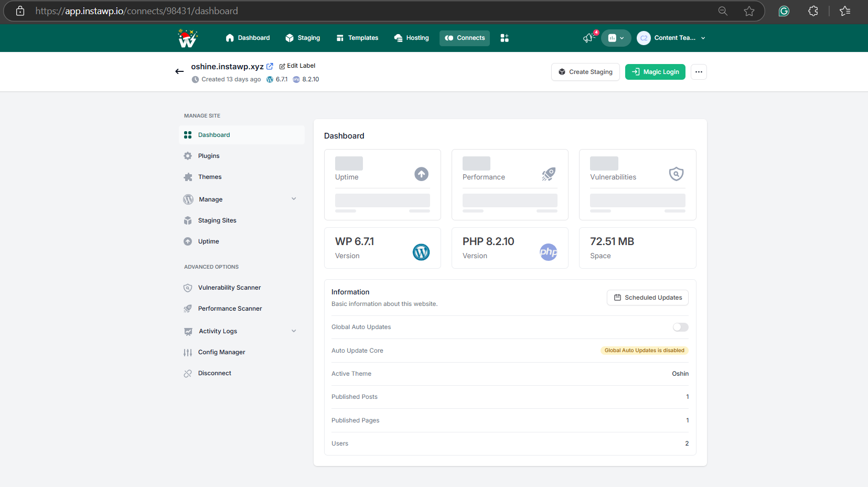Image resolution: width=868 pixels, height=487 pixels.
Task: Click the Uptime card arrow icon
Action: (x=422, y=174)
